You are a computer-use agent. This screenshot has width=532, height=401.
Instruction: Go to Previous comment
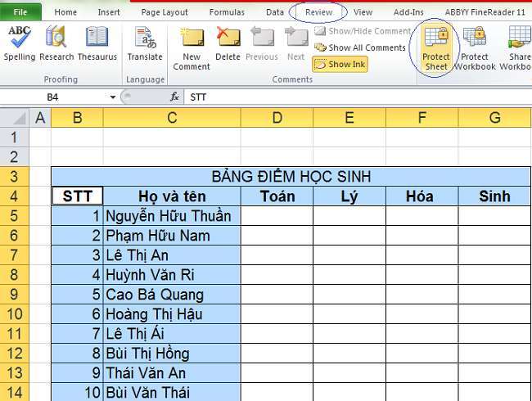(x=262, y=44)
